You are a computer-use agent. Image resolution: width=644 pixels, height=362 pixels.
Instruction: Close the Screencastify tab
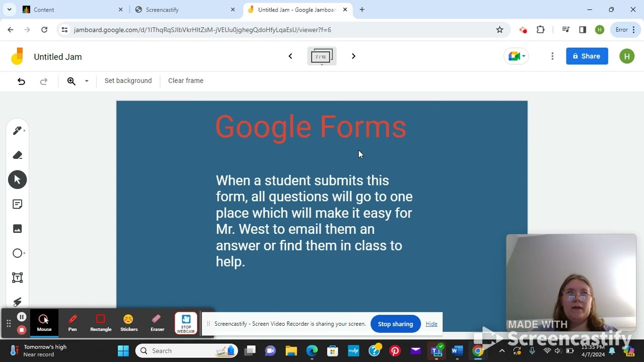pyautogui.click(x=233, y=10)
